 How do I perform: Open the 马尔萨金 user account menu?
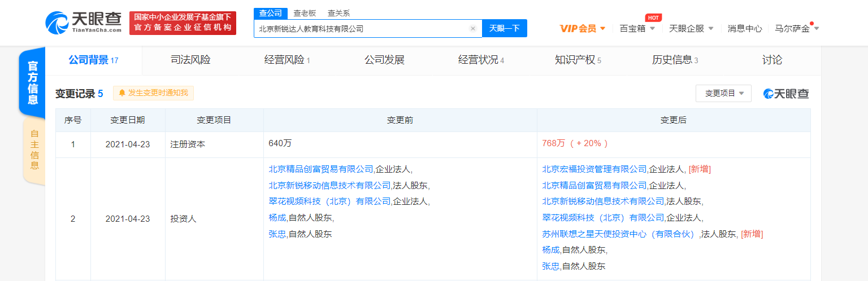pyautogui.click(x=797, y=28)
